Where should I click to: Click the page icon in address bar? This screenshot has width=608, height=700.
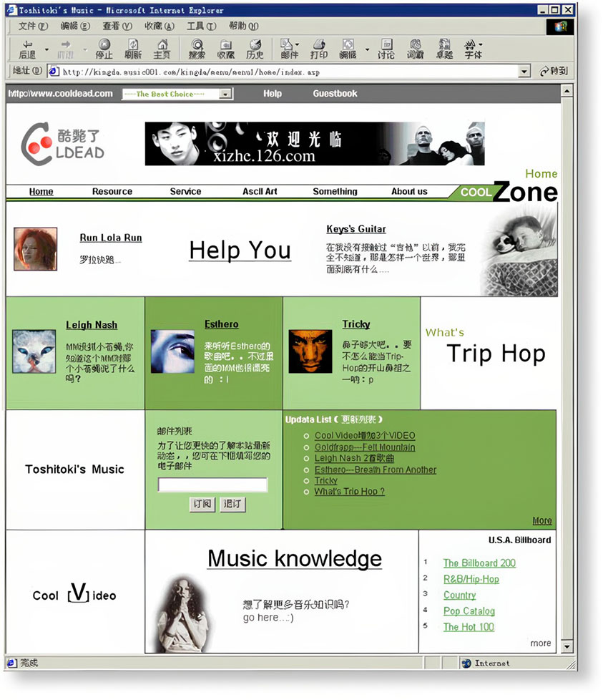pos(54,71)
